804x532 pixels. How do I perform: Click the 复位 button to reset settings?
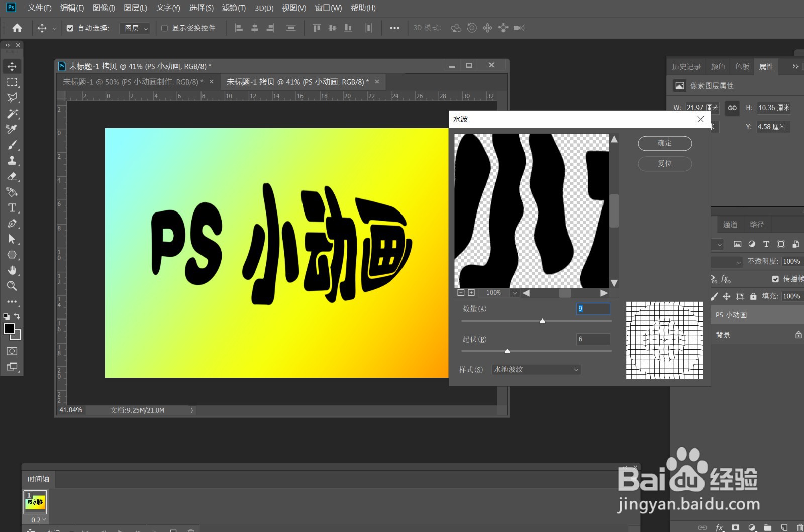coord(665,163)
